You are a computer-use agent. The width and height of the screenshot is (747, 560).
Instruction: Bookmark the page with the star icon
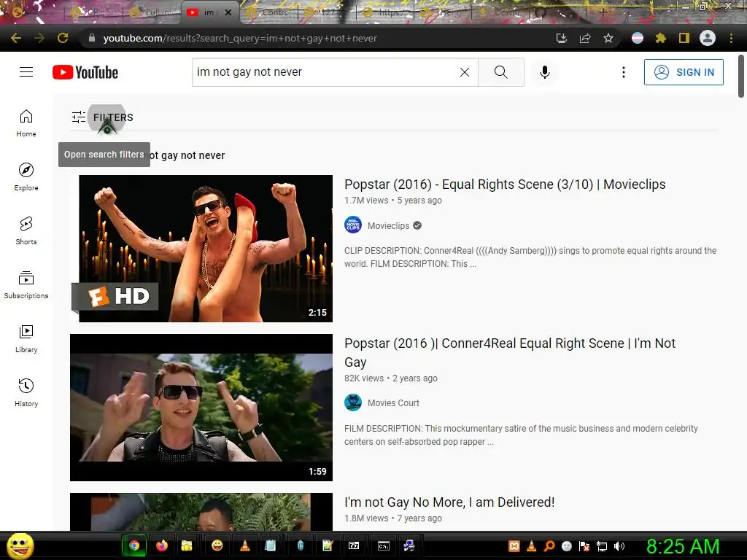pyautogui.click(x=608, y=38)
